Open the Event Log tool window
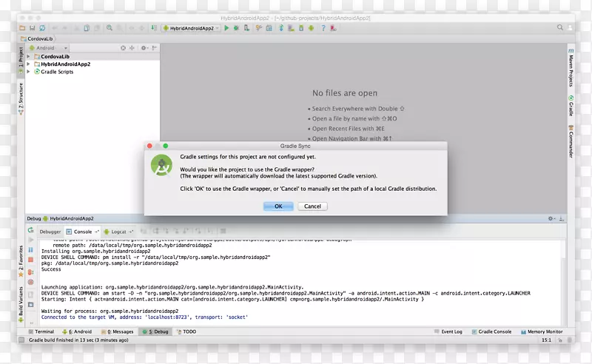The width and height of the screenshot is (592, 364). 448,331
